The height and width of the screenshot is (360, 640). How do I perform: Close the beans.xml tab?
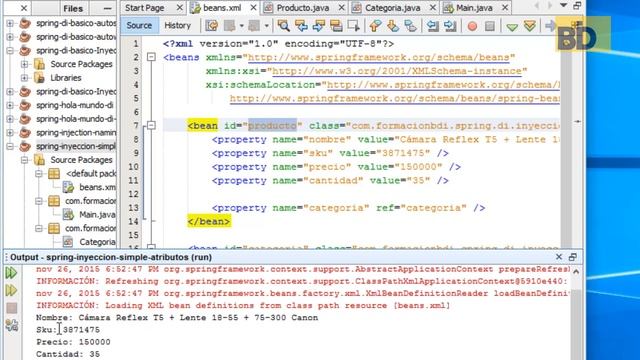[x=253, y=8]
